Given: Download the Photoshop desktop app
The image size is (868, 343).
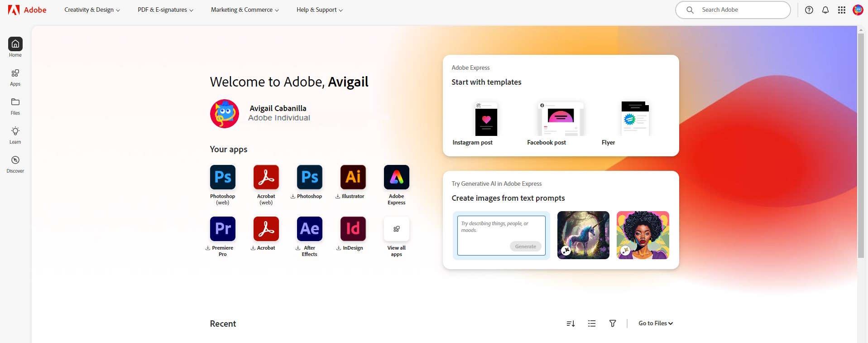Looking at the screenshot, I should click(310, 177).
